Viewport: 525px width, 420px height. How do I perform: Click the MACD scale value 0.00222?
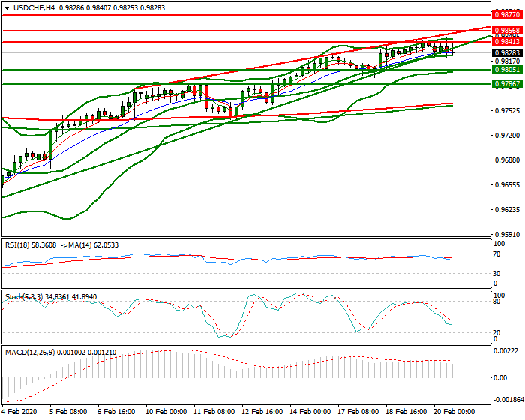[506, 351]
